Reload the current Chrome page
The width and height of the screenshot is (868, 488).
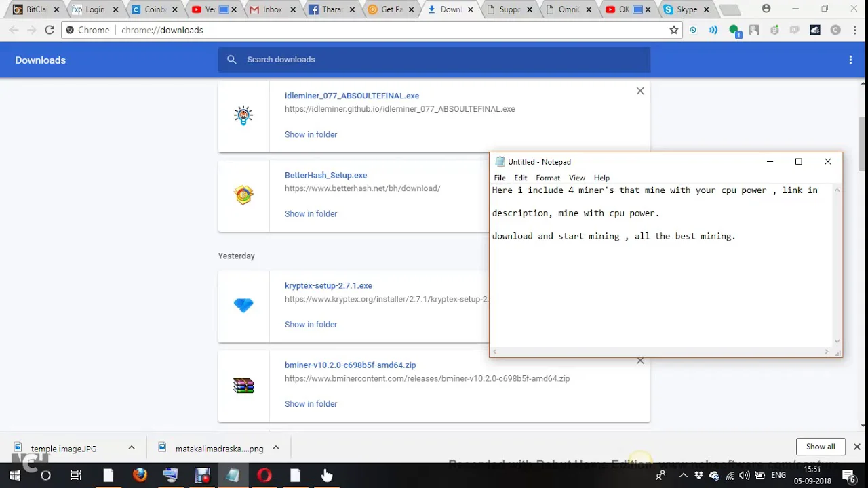pyautogui.click(x=50, y=30)
